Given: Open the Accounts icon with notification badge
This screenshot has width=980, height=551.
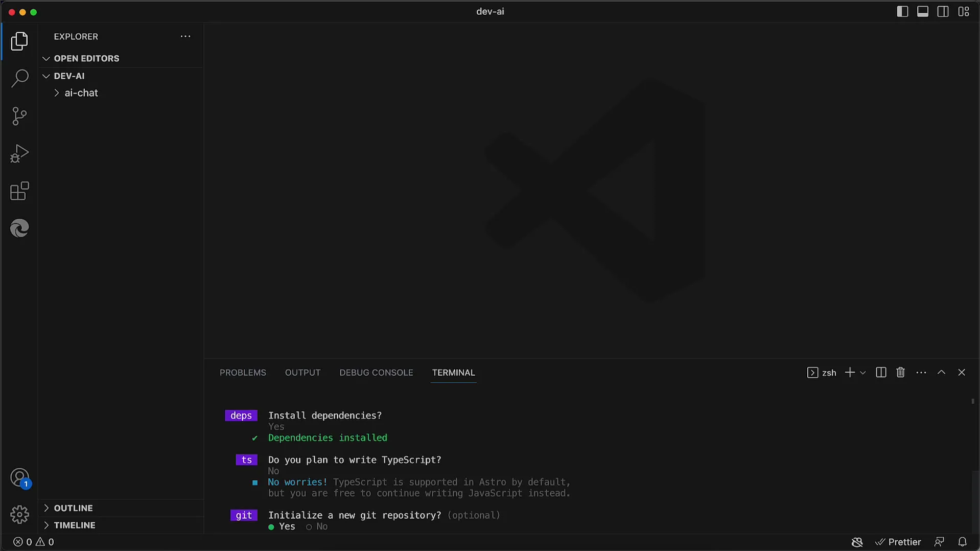Looking at the screenshot, I should (x=19, y=478).
